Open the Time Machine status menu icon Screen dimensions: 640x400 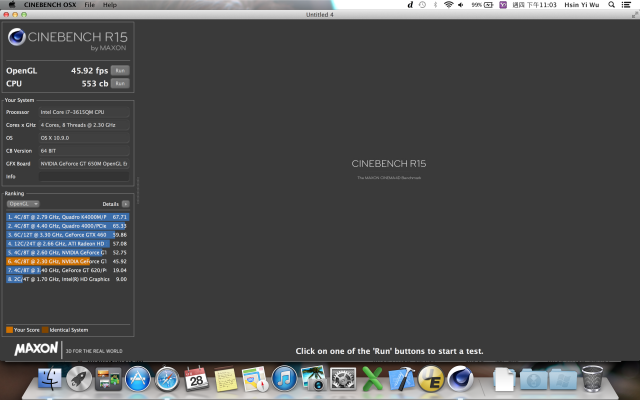click(422, 4)
